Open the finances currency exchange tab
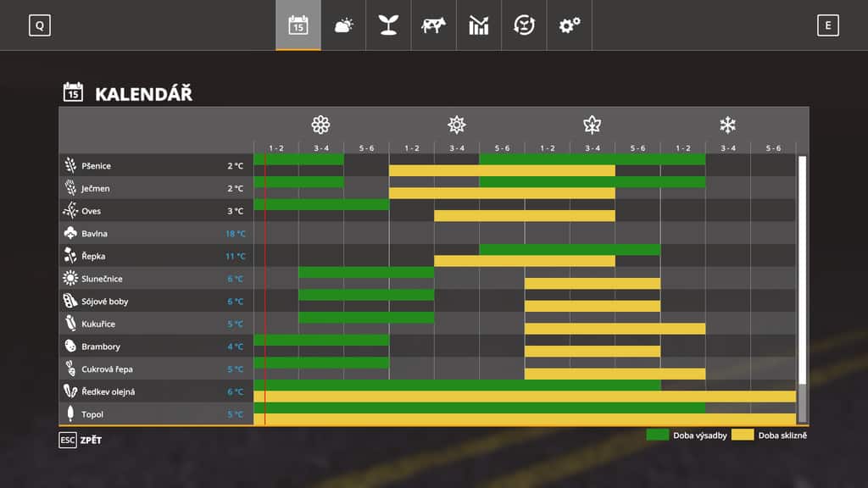Image resolution: width=868 pixels, height=488 pixels. point(524,25)
